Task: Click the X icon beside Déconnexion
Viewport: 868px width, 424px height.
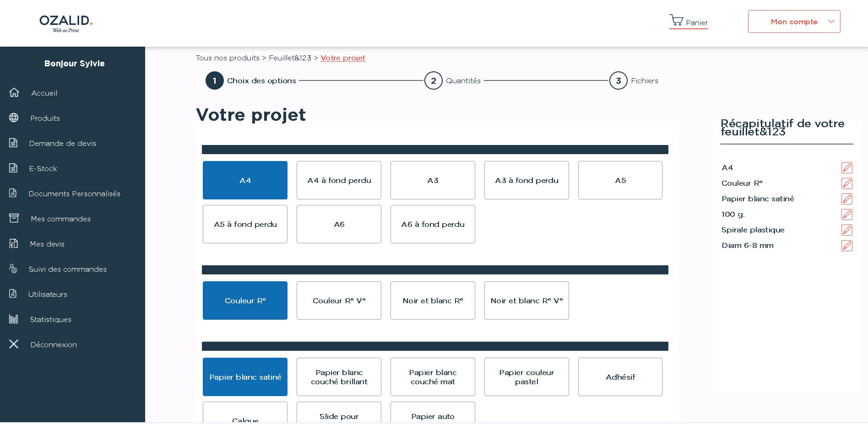Action: 14,344
